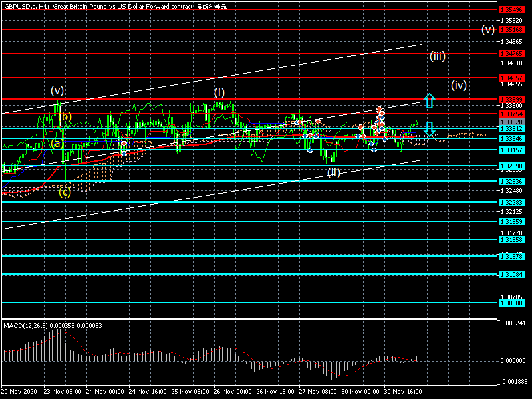Click the cyan 1.31959 price tag
Image resolution: width=532 pixels, height=399 pixels.
coord(511,221)
